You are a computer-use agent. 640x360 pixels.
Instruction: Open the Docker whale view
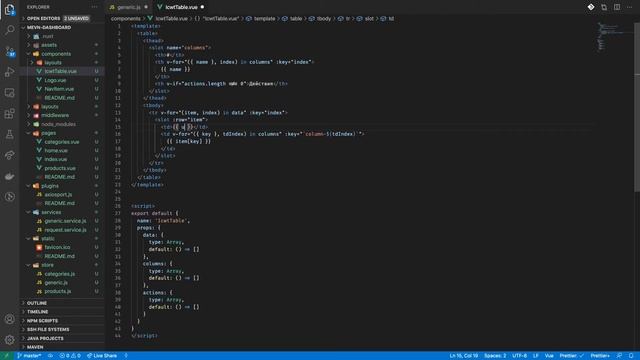tap(9, 176)
